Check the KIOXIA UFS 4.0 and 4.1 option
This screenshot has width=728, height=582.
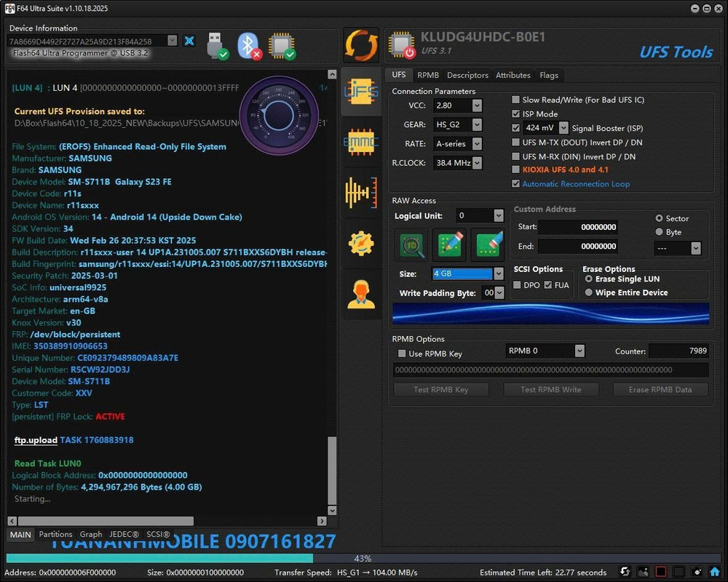[515, 170]
